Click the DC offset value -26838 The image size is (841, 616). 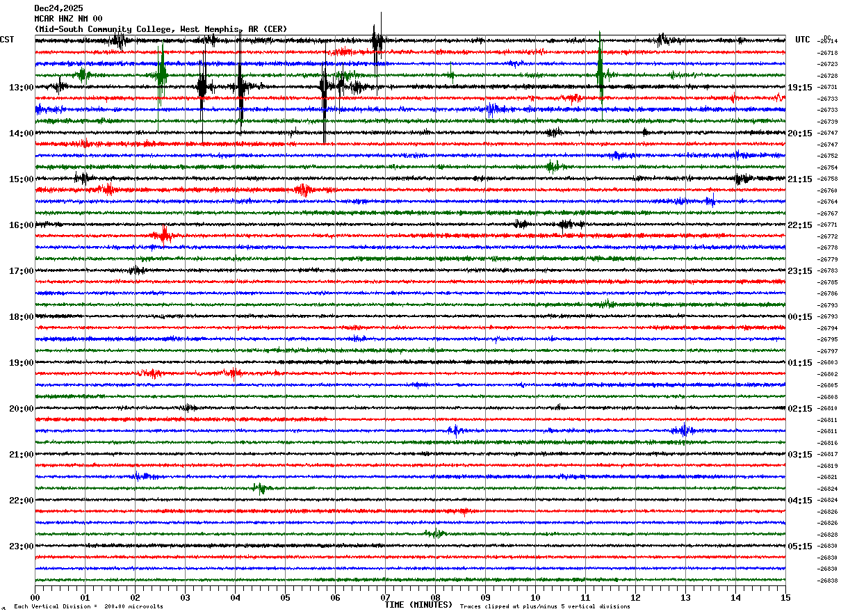click(x=828, y=581)
